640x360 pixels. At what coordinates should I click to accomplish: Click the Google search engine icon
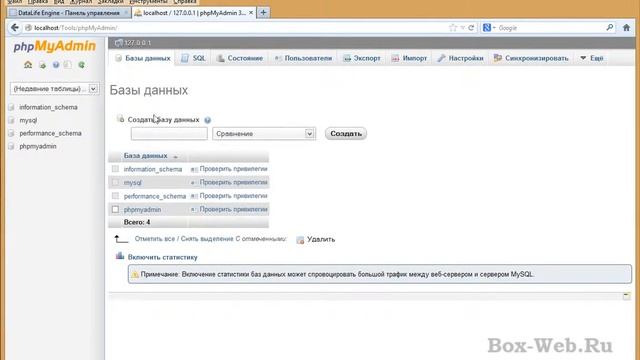tap(487, 28)
